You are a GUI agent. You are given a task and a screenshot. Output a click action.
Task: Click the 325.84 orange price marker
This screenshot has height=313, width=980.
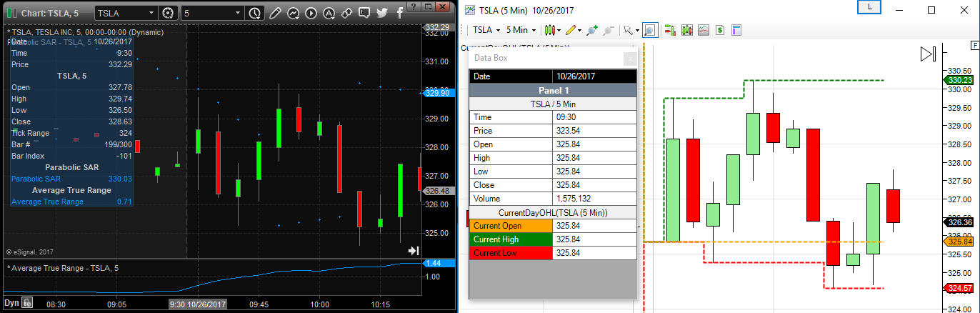pyautogui.click(x=960, y=242)
